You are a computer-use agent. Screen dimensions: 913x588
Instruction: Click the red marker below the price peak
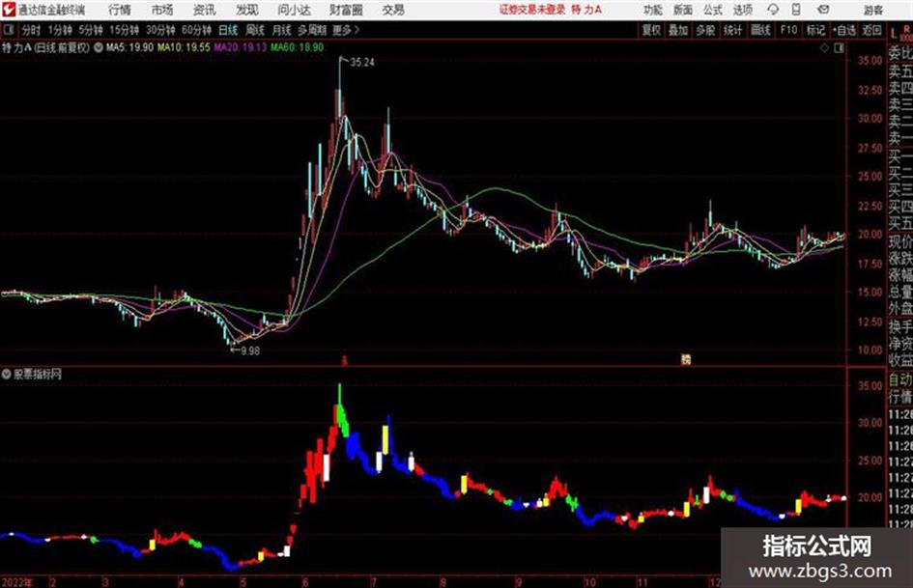[344, 361]
